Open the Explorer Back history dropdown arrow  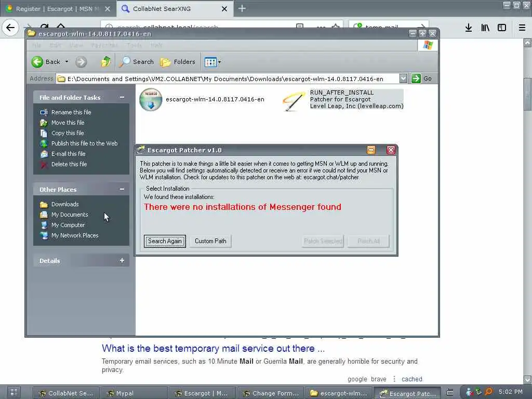click(67, 62)
